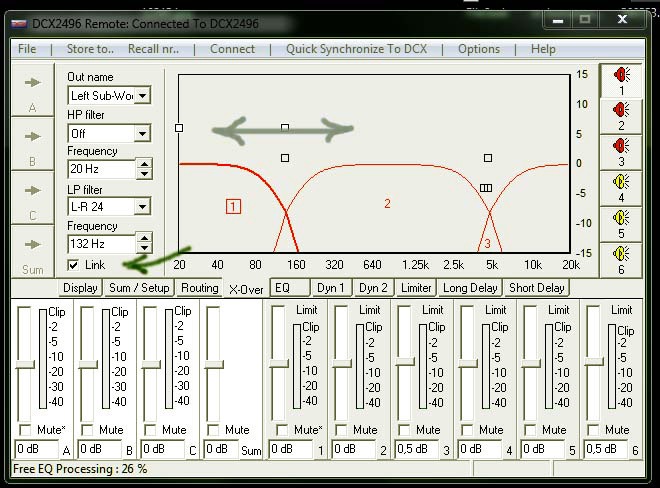Select output 1 red speaker icon
Image resolution: width=660 pixels, height=488 pixels.
(621, 81)
